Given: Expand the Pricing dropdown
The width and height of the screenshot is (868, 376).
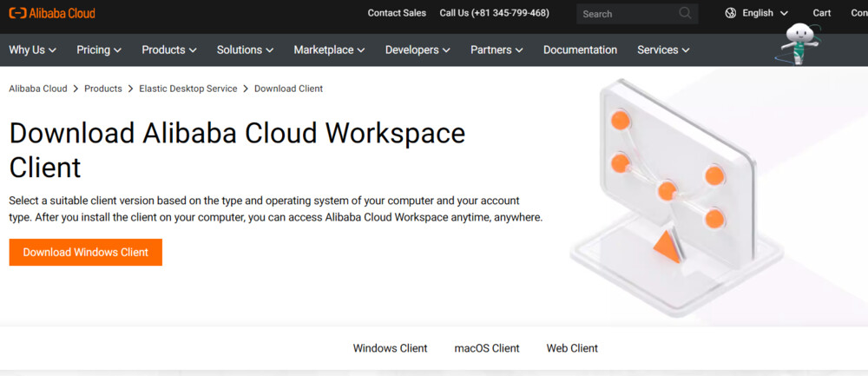Looking at the screenshot, I should 99,50.
